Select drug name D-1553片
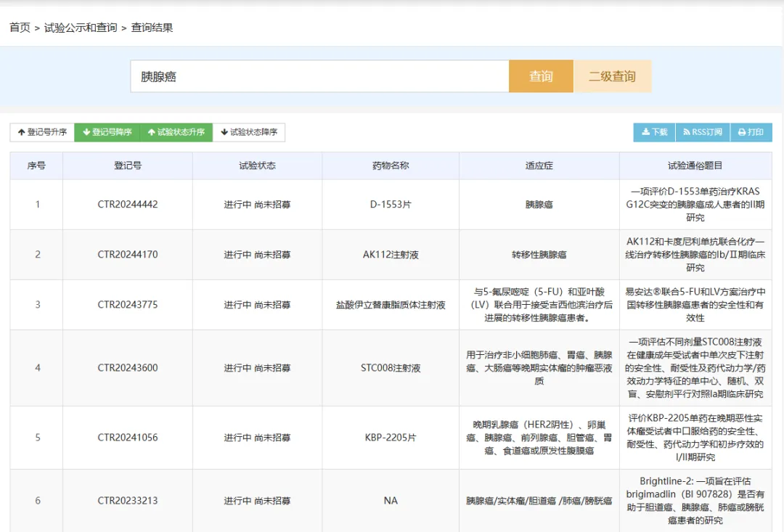The image size is (784, 532). tap(391, 205)
